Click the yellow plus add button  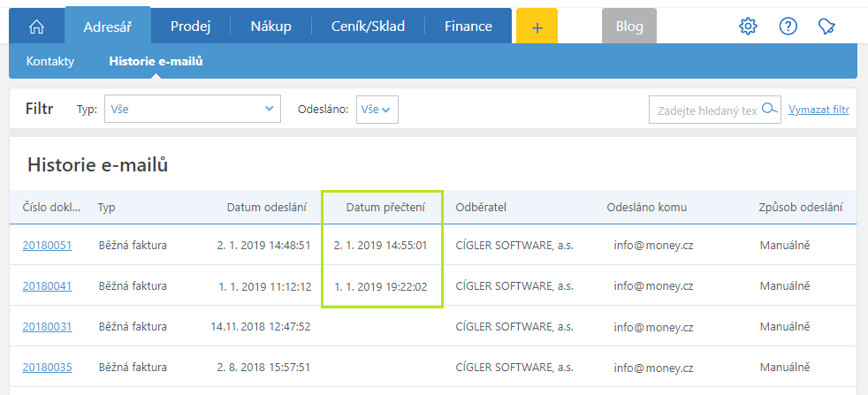click(537, 26)
